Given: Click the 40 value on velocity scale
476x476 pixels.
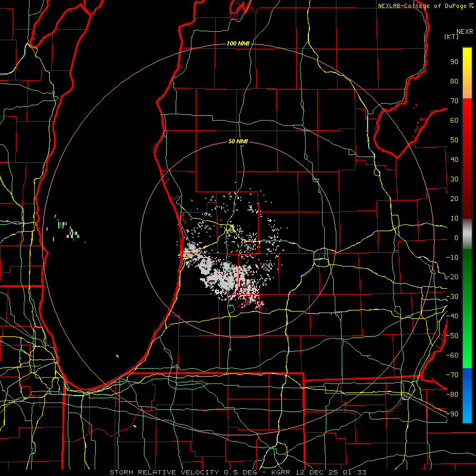Looking at the screenshot, I should click(454, 160).
